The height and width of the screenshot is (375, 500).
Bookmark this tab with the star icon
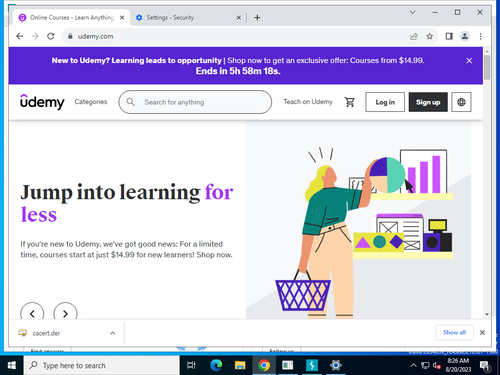pyautogui.click(x=430, y=36)
